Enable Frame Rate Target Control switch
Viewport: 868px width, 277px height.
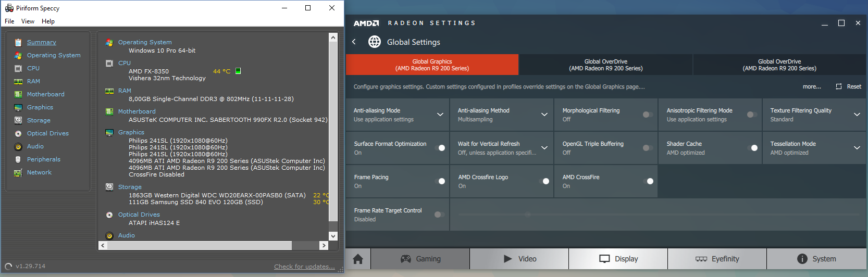coord(440,215)
